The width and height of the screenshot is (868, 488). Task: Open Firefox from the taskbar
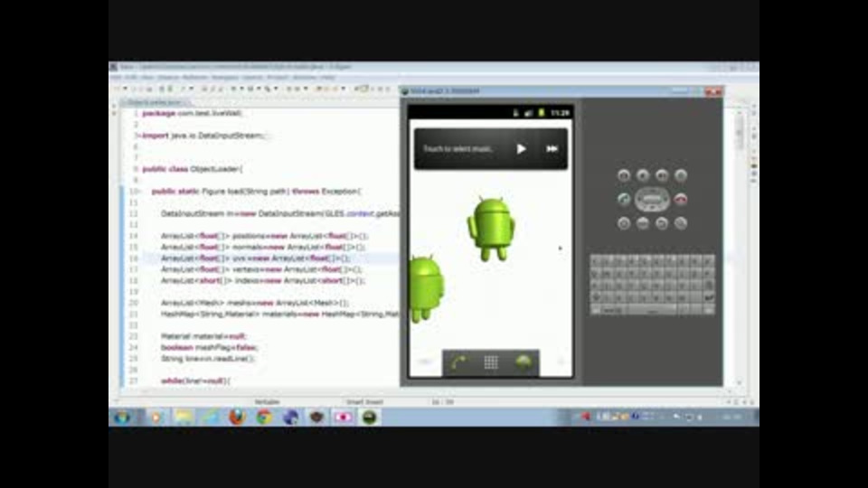coord(237,417)
